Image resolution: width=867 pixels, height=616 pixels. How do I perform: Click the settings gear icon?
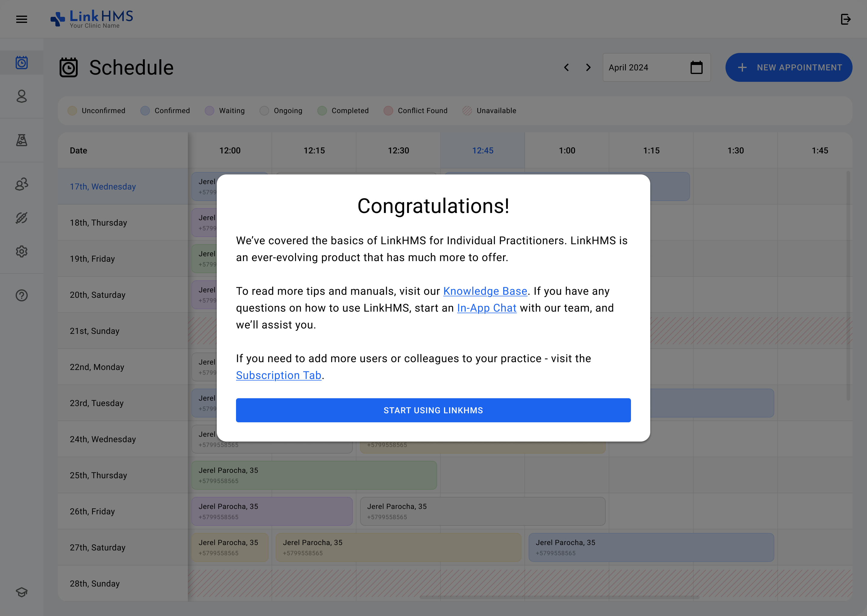pyautogui.click(x=21, y=251)
